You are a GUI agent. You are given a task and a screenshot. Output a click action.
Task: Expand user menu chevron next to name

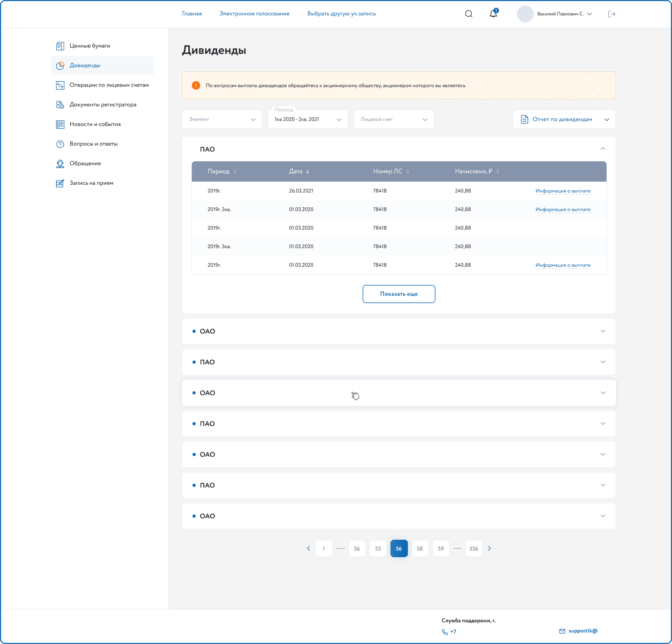click(x=589, y=14)
